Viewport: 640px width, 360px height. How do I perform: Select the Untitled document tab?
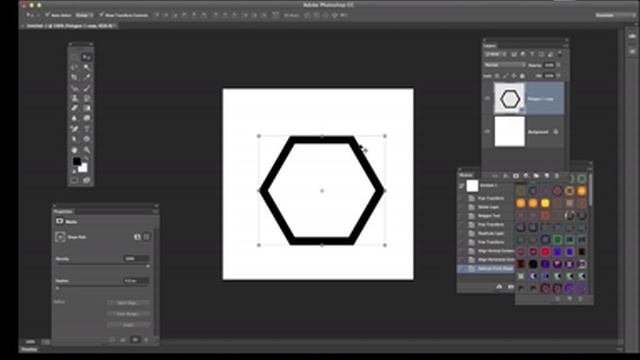(69, 26)
